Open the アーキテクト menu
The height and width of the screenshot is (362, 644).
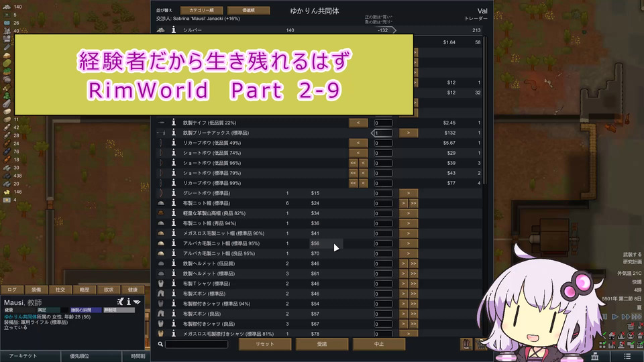[30, 356]
